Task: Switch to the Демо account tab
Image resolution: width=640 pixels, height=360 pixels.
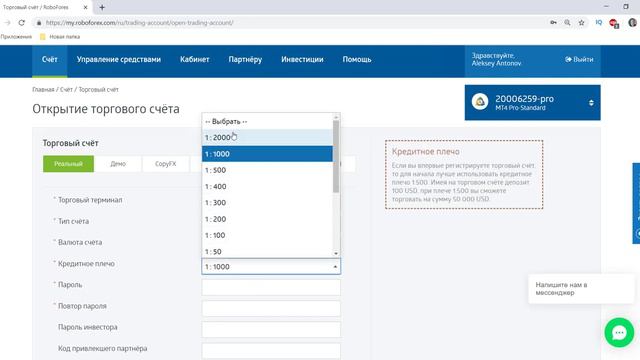Action: [118, 164]
